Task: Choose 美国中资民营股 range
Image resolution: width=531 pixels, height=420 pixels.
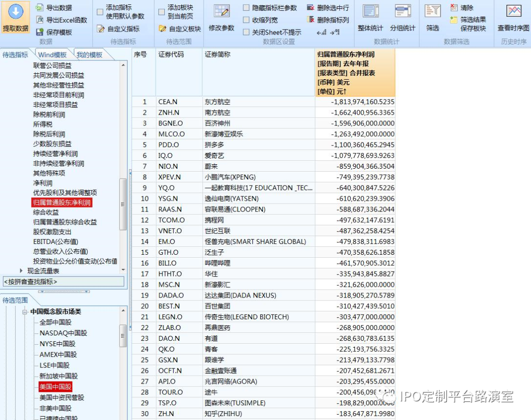Action: [61, 397]
